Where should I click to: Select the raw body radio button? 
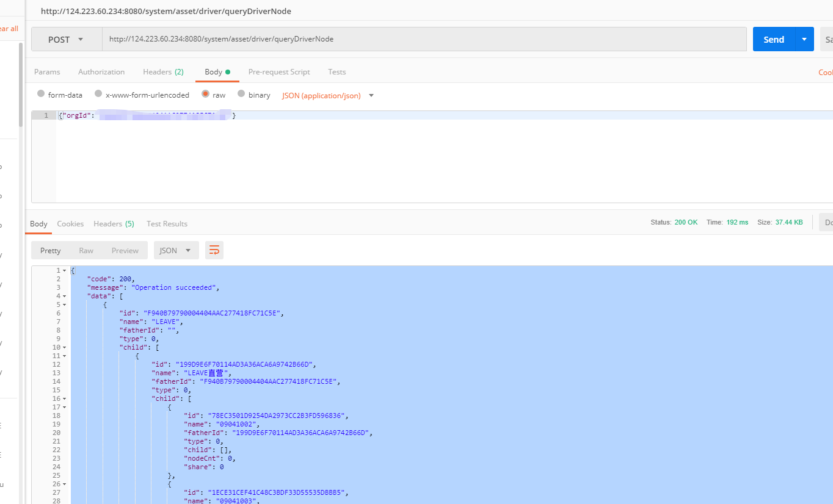(x=205, y=94)
